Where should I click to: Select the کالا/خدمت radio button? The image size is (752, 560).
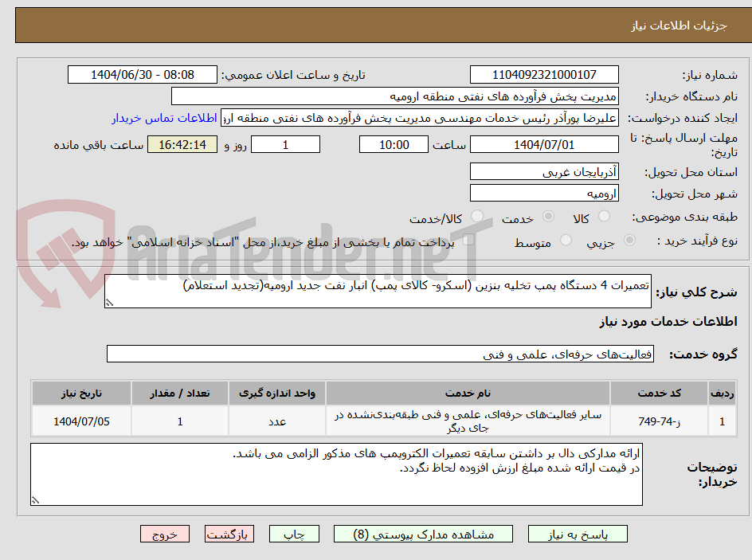point(477,215)
